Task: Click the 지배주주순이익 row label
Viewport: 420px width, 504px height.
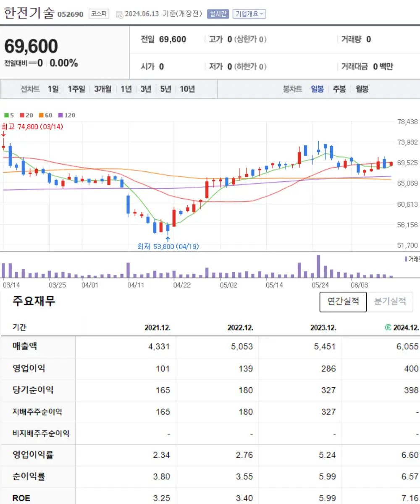Action: tap(37, 412)
